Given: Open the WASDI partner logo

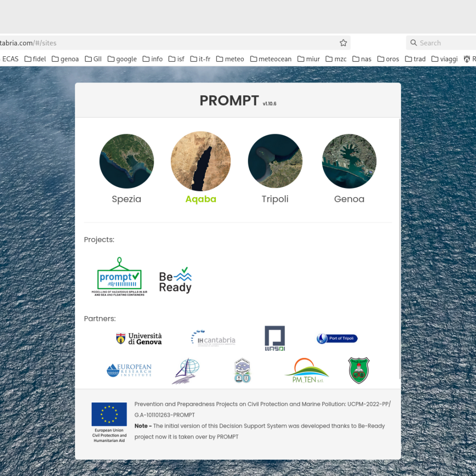Looking at the screenshot, I should 275,338.
